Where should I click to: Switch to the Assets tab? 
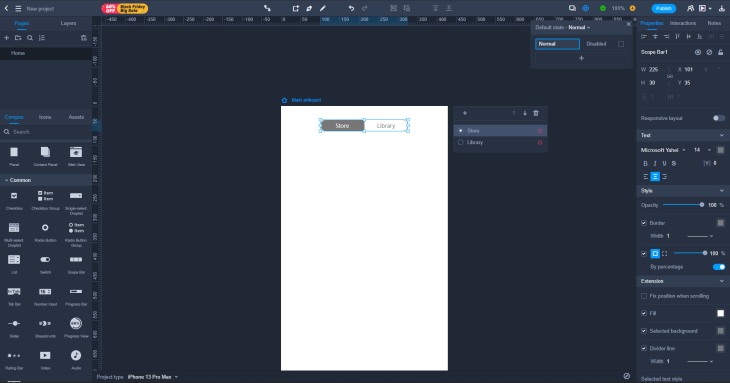point(76,117)
